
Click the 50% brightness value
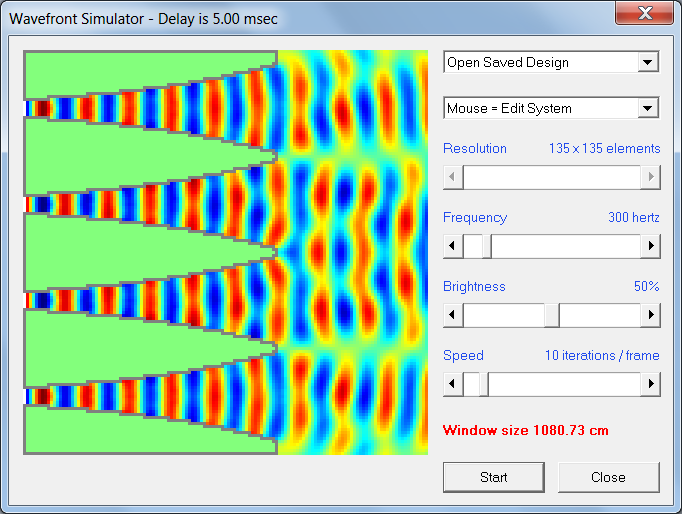point(646,286)
